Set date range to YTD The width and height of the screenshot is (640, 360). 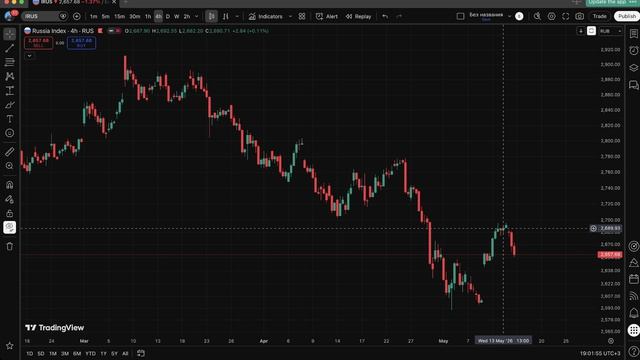pyautogui.click(x=91, y=353)
